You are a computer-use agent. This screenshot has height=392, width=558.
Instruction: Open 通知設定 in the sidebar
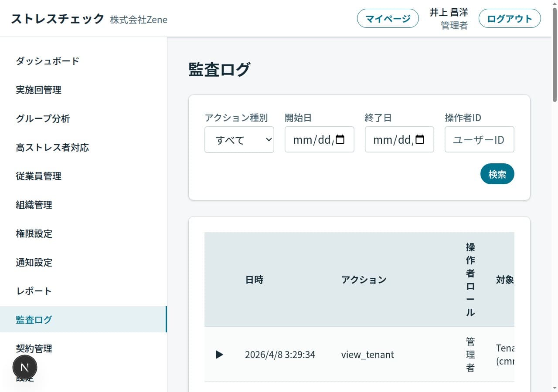(x=83, y=262)
